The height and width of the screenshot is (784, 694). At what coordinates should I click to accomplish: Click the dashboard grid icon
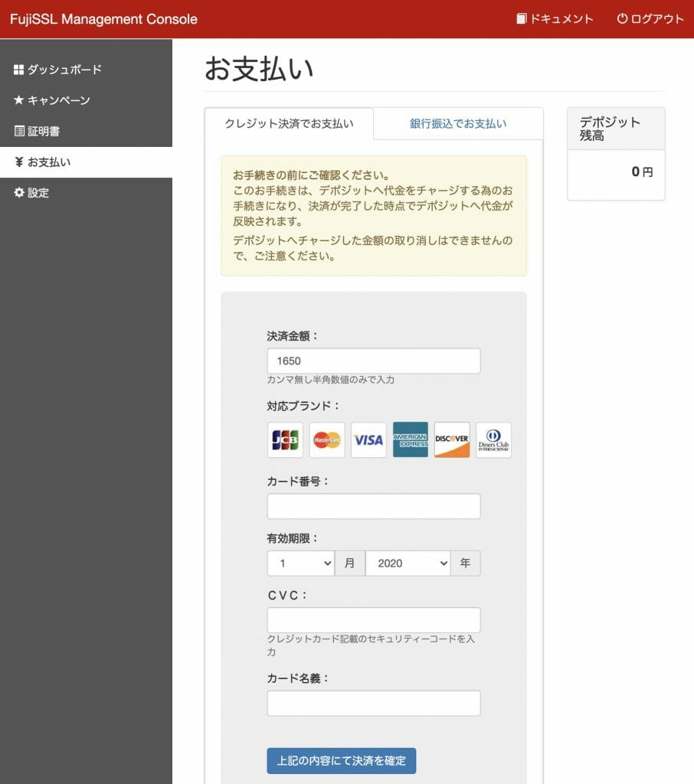pos(18,70)
